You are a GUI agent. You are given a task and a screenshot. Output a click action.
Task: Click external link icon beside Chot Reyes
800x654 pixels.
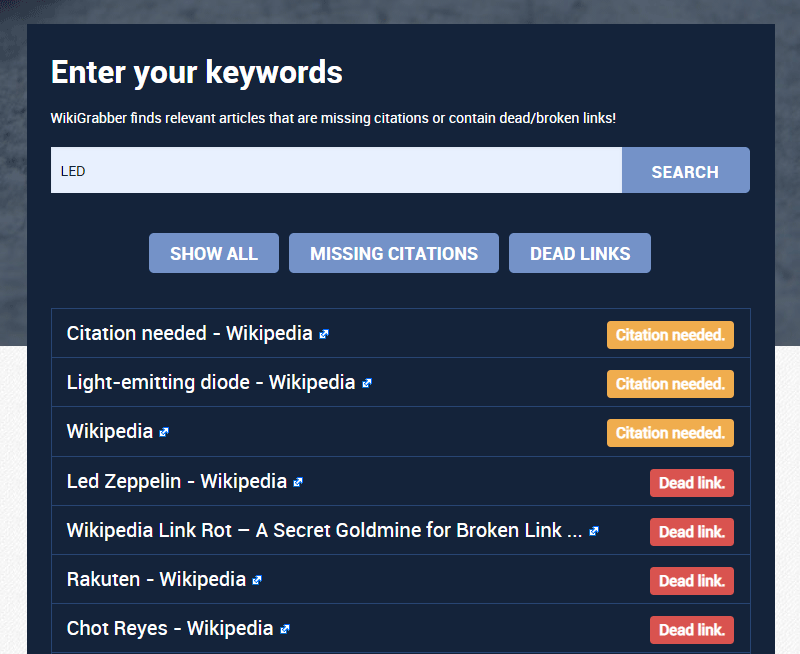tap(285, 629)
